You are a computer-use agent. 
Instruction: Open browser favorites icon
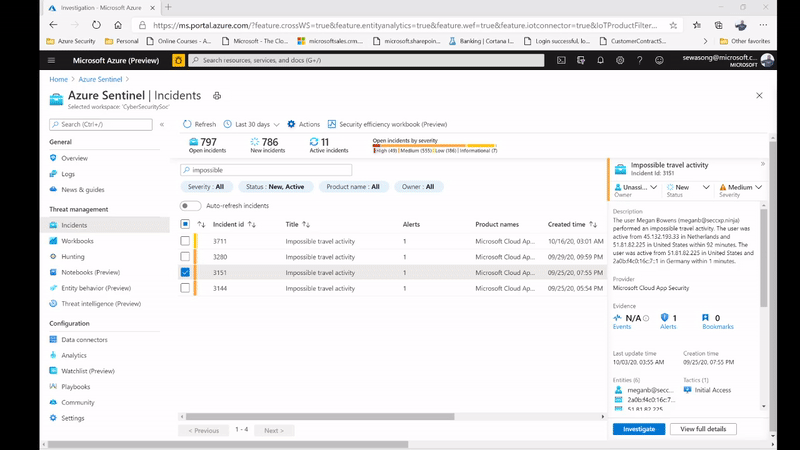point(697,25)
